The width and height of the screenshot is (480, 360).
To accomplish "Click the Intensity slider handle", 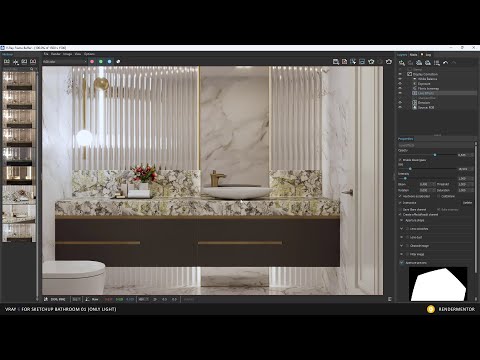I will pos(405,178).
